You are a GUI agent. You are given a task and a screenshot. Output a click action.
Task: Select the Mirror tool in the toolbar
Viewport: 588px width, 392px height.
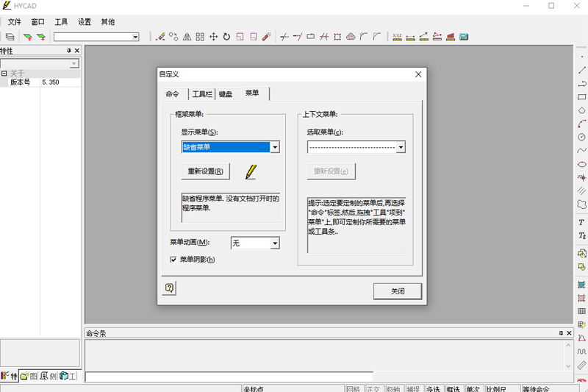(x=187, y=37)
